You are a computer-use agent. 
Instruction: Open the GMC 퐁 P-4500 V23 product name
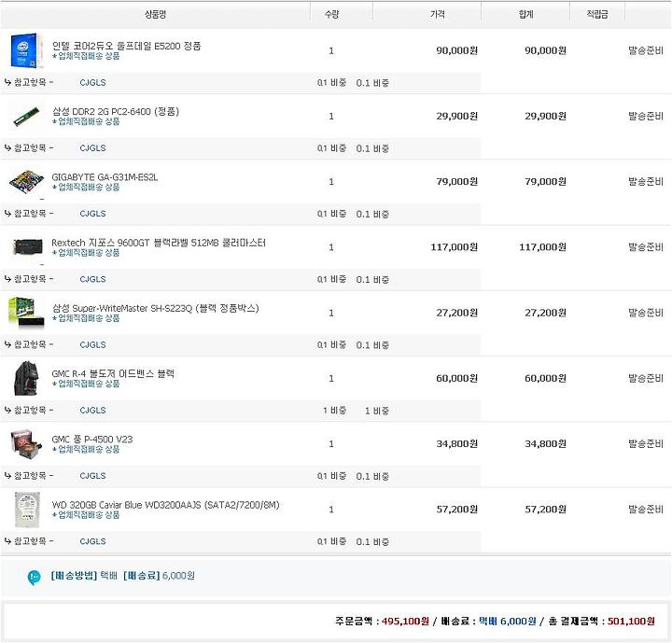click(x=92, y=440)
